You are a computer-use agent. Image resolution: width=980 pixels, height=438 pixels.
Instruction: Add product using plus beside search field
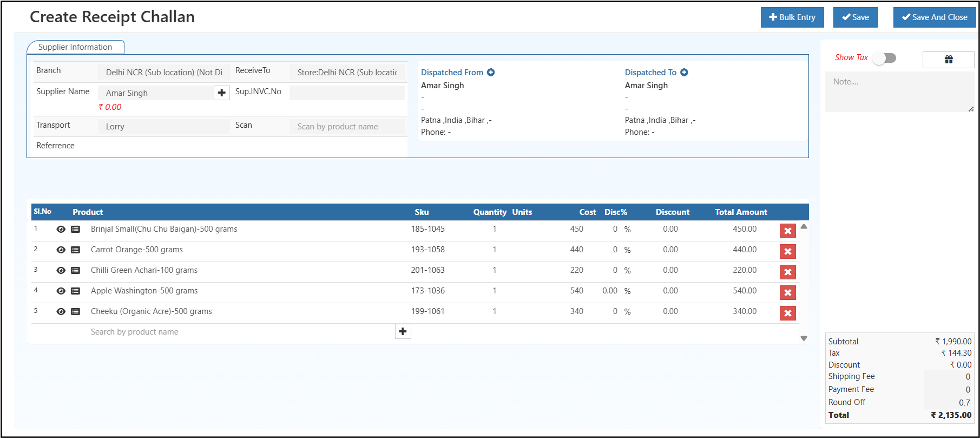(403, 331)
